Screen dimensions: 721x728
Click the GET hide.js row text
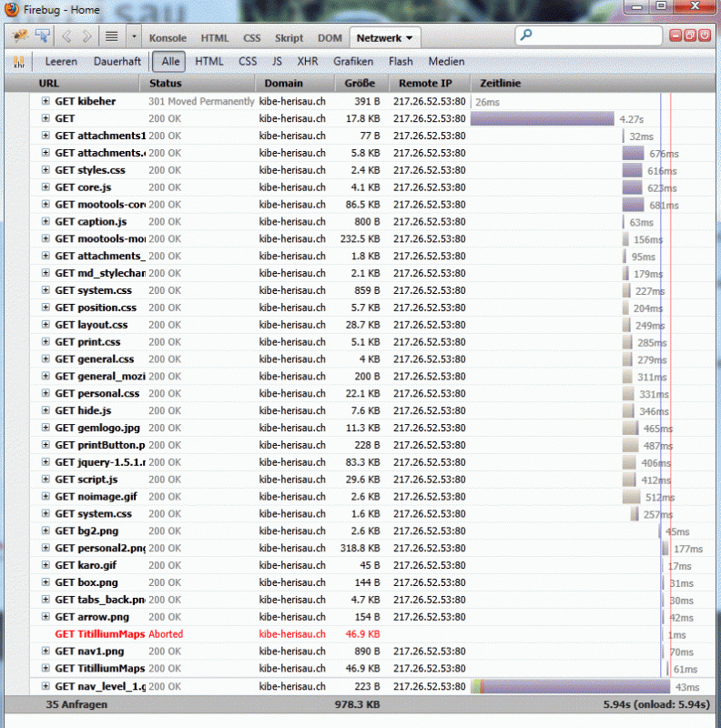[83, 410]
